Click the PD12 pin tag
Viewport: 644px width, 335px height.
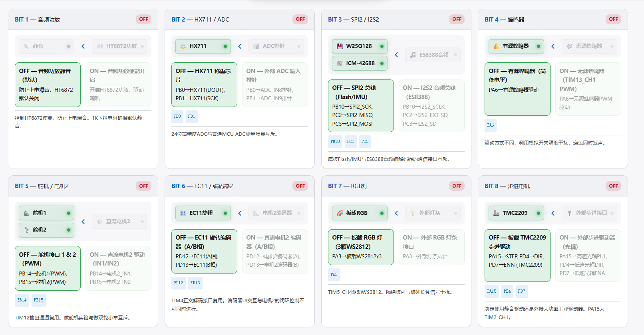179,283
